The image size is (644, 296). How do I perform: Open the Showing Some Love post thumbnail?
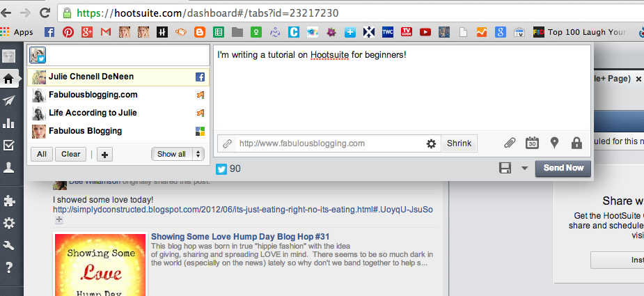[x=100, y=265]
